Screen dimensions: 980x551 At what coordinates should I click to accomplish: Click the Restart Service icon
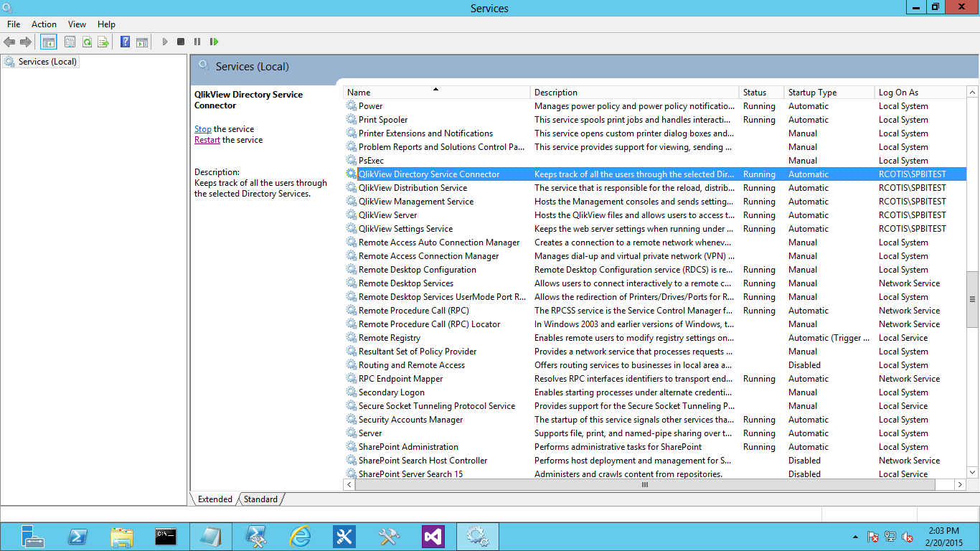coord(214,42)
